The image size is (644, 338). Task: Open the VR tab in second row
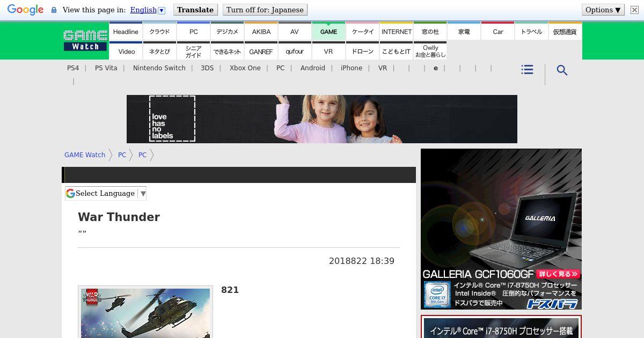[328, 51]
